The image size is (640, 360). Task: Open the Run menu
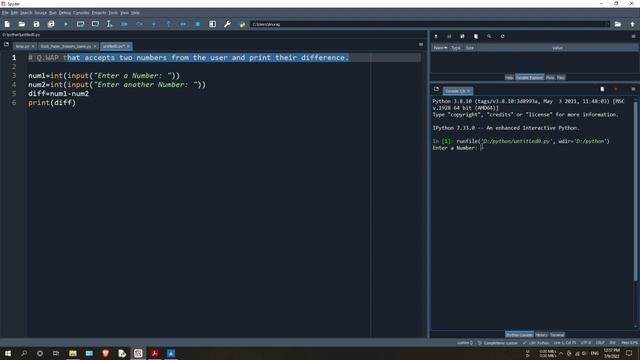pos(53,13)
